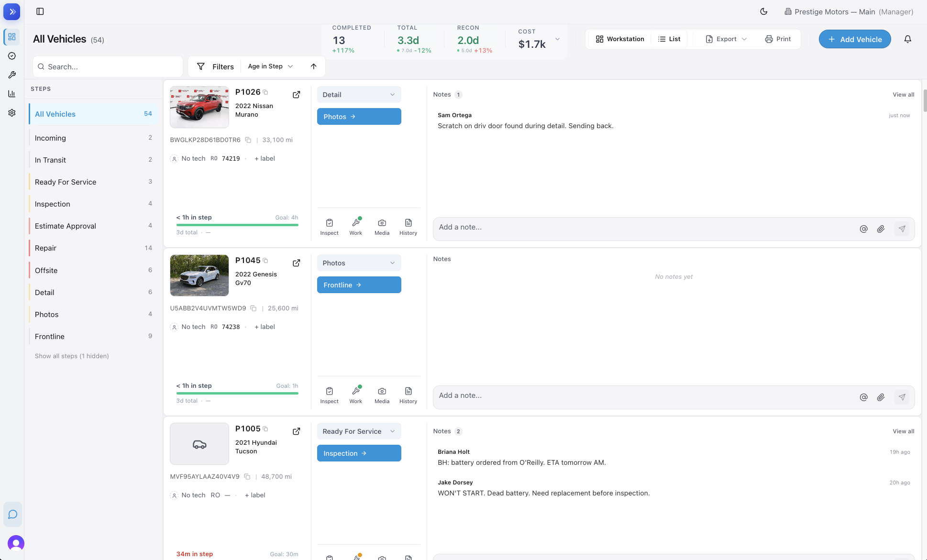Open Age in Step sort dropdown
Image resolution: width=927 pixels, height=560 pixels.
coord(270,66)
